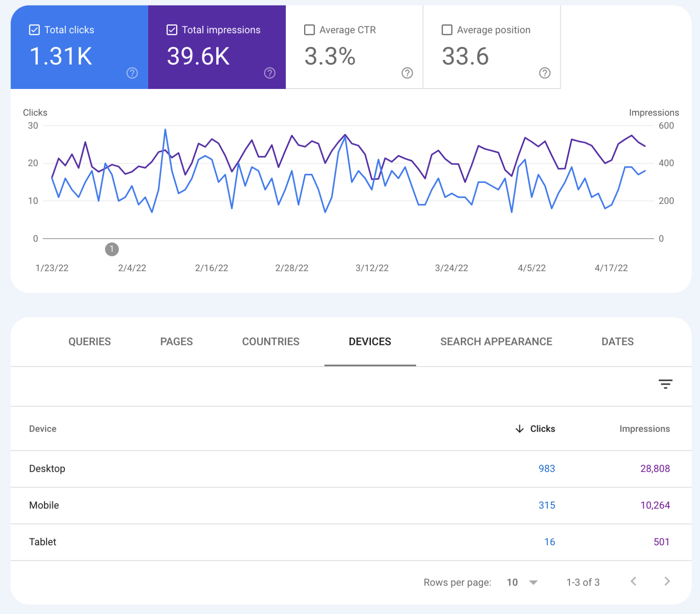The height and width of the screenshot is (614, 700).
Task: Click the 28,808 impressions value
Action: coord(655,469)
